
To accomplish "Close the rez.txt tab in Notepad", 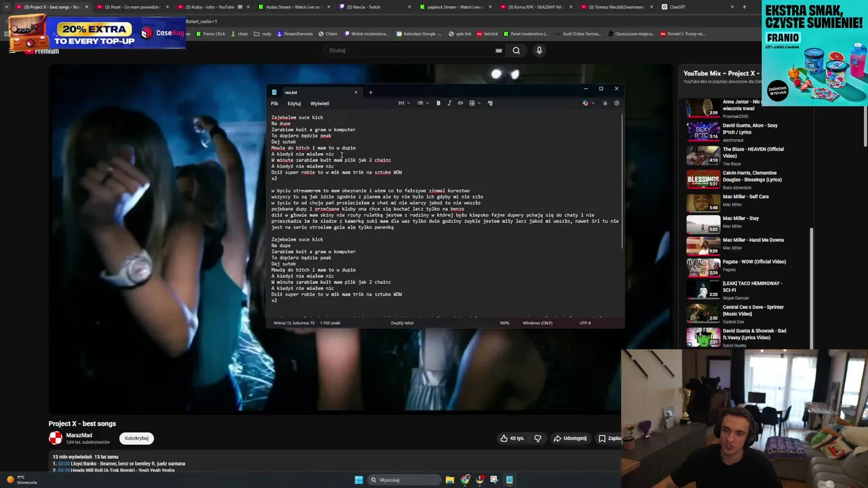I will pyautogui.click(x=355, y=92).
